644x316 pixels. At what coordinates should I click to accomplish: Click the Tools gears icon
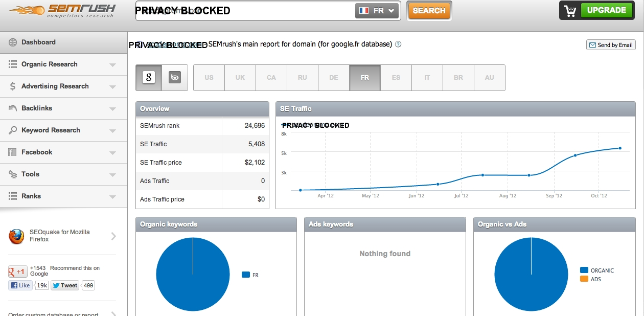click(13, 174)
